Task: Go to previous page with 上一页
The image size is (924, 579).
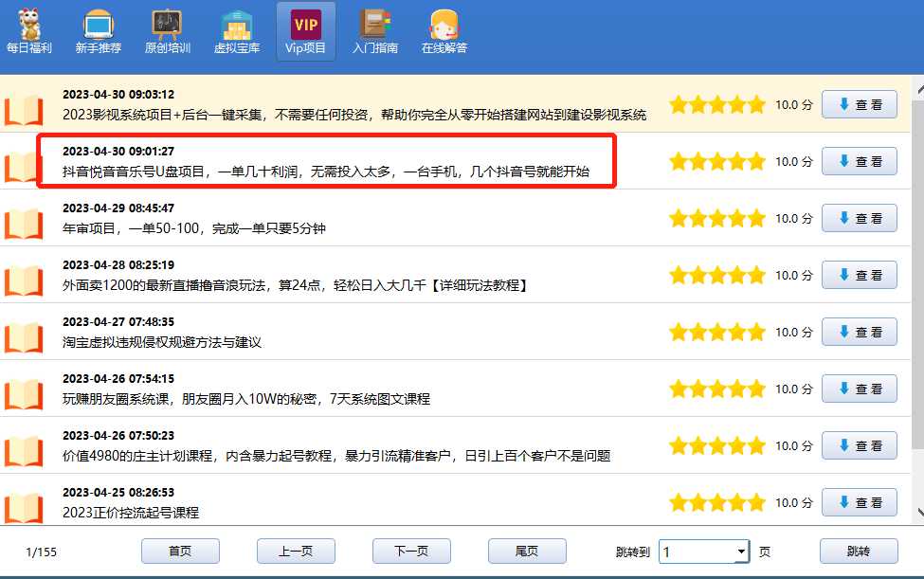Action: 296,552
